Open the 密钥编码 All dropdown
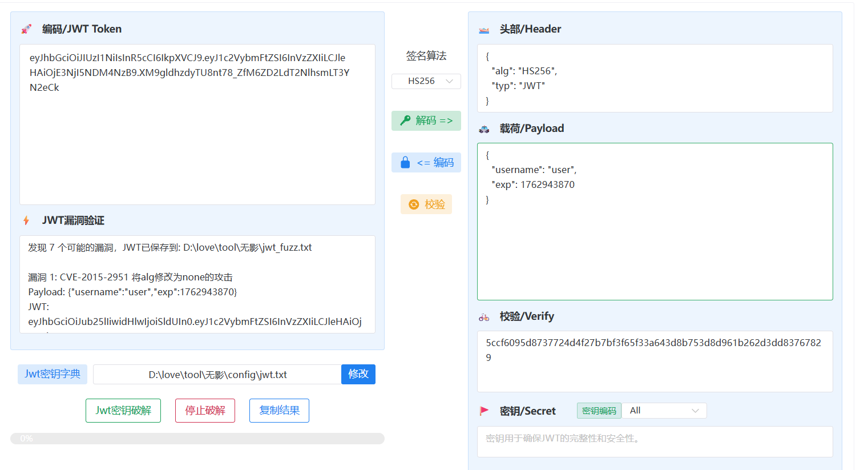Viewport: 868px width, 470px height. point(664,411)
